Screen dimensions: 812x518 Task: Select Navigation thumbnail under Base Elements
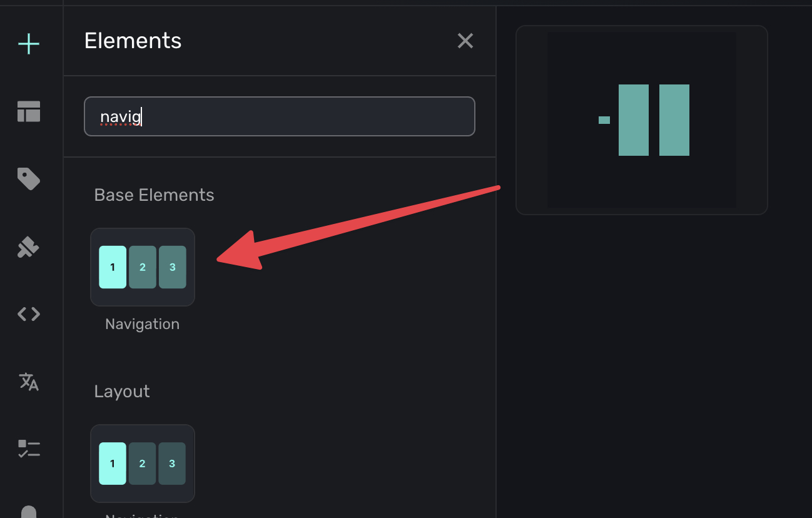(143, 267)
